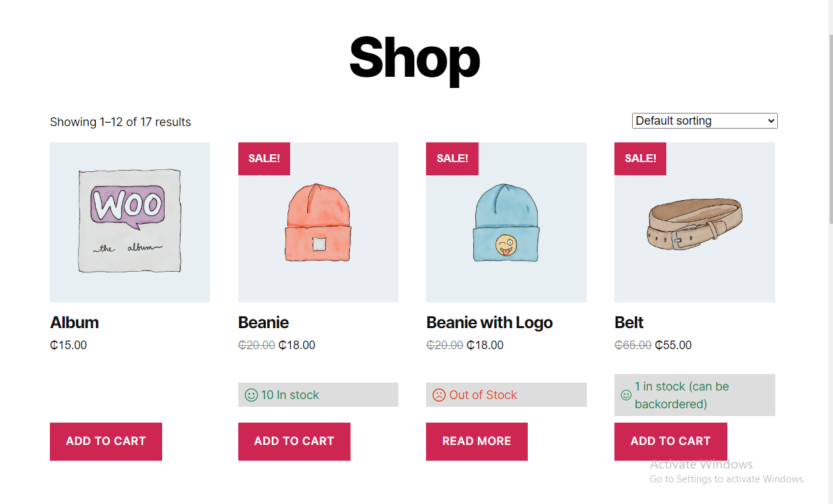Open the Beanie product title link
833x504 pixels.
(263, 323)
